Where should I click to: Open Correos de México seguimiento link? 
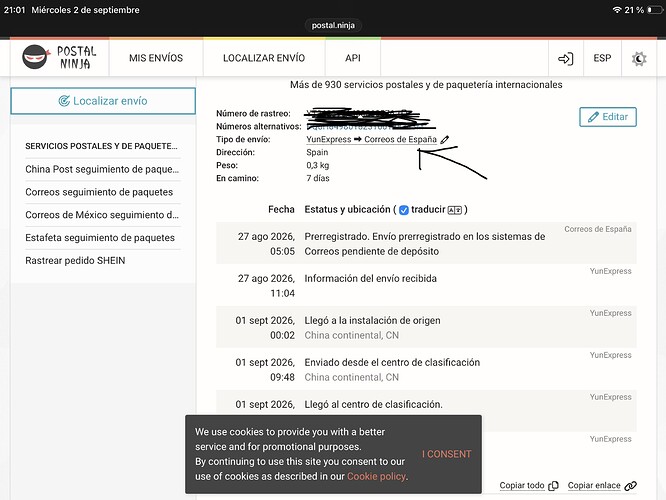pyautogui.click(x=102, y=215)
